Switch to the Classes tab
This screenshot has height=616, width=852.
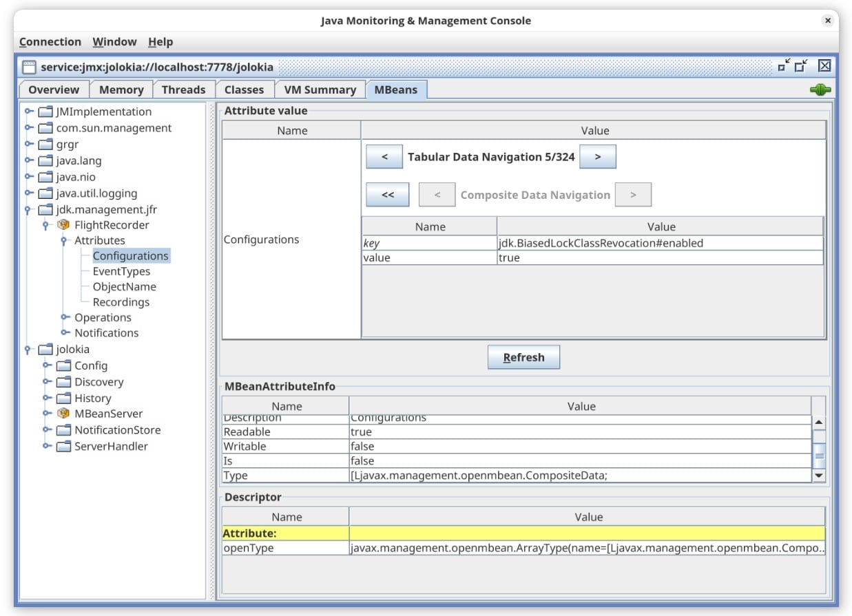[x=244, y=89]
